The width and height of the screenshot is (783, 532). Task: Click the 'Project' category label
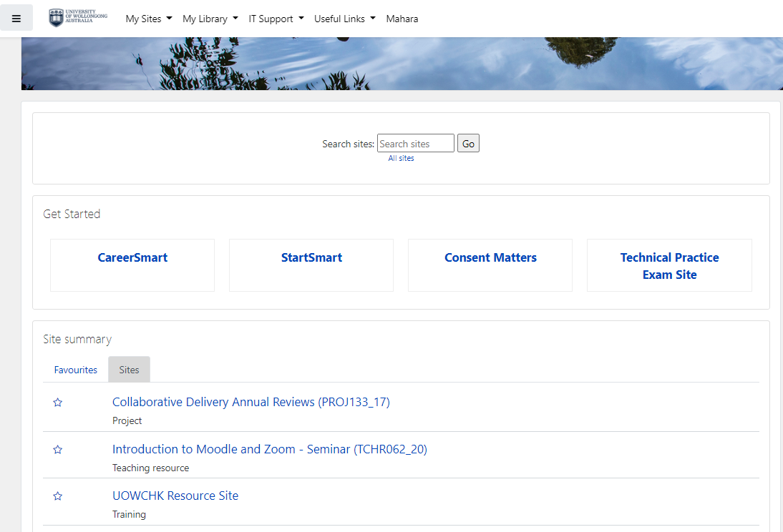pos(127,420)
